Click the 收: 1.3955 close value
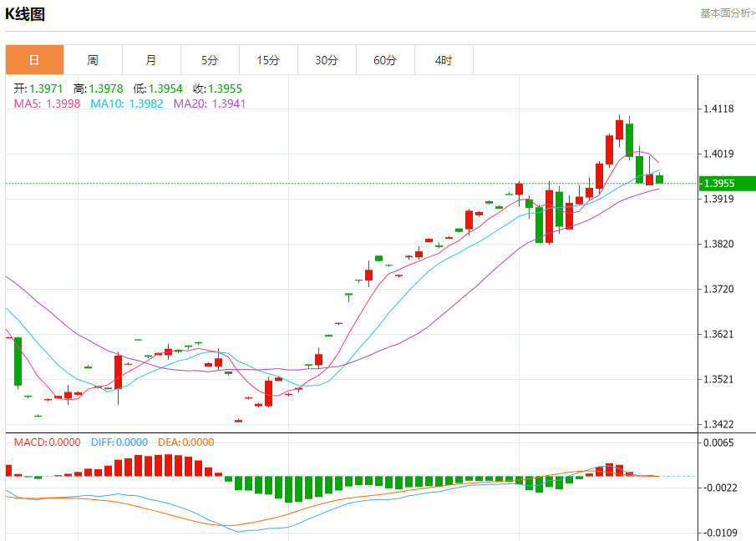This screenshot has width=756, height=541. pos(217,88)
